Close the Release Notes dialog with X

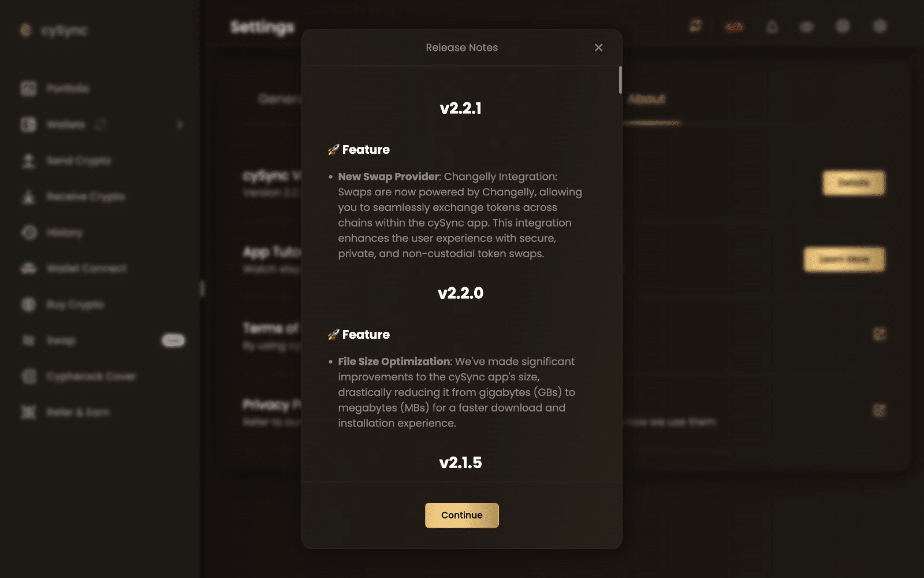(x=598, y=47)
